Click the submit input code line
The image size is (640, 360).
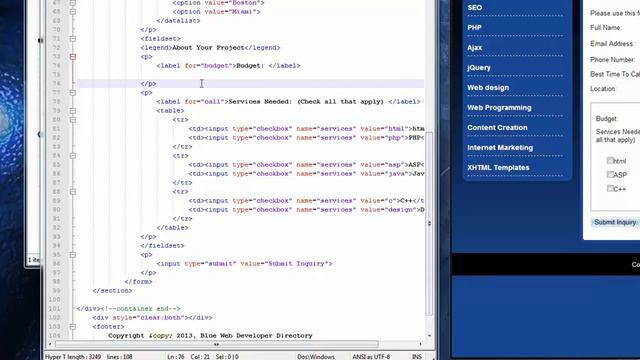click(244, 264)
